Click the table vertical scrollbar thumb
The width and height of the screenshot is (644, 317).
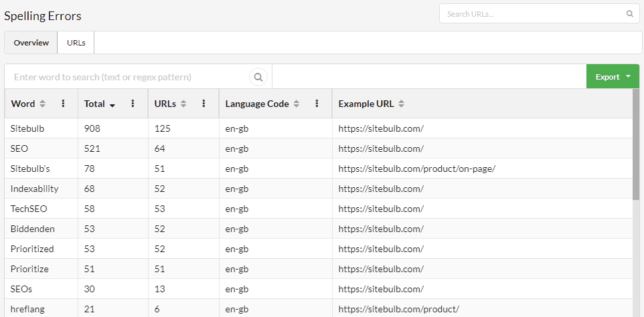pos(636,144)
